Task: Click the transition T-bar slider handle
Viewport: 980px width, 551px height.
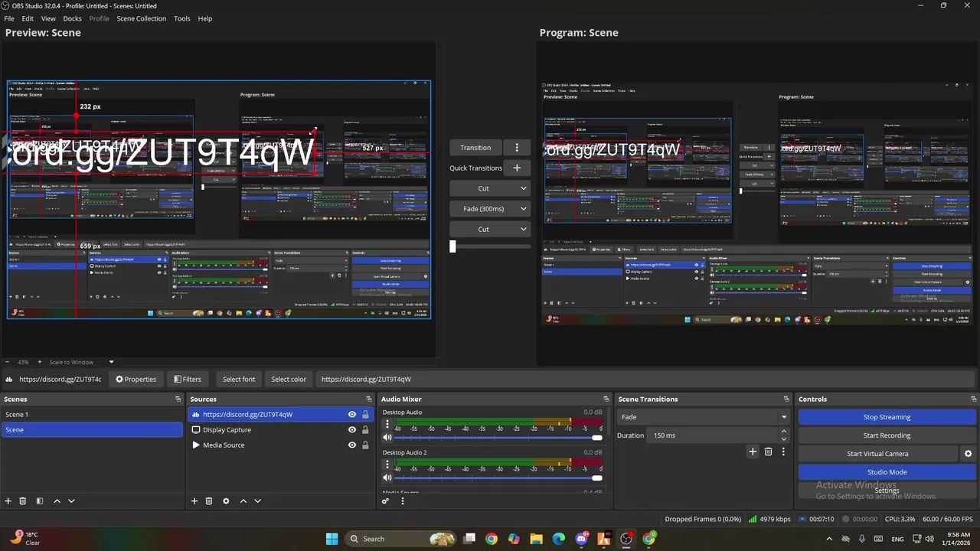Action: [x=452, y=246]
